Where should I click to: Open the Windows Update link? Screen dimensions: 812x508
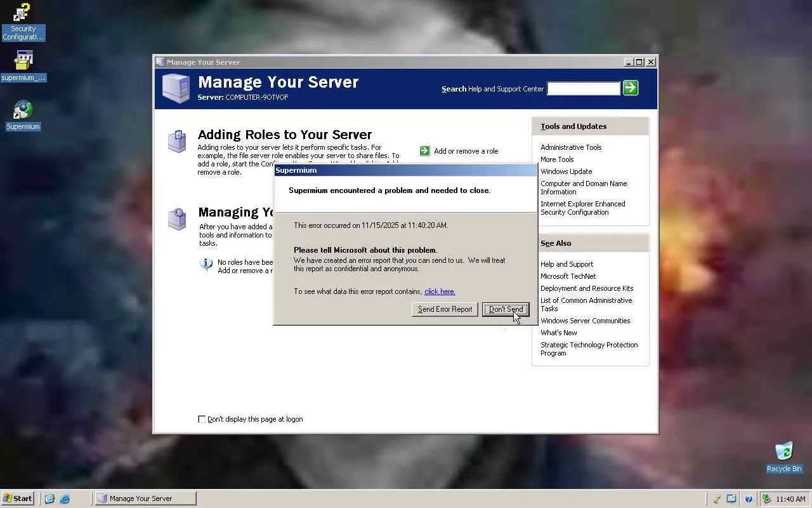pos(566,171)
